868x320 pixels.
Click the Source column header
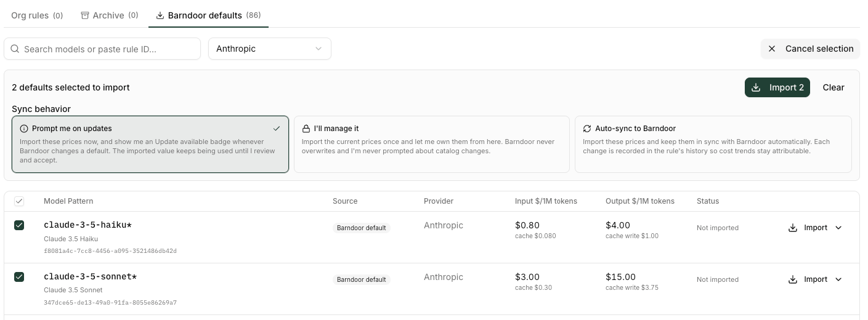345,201
